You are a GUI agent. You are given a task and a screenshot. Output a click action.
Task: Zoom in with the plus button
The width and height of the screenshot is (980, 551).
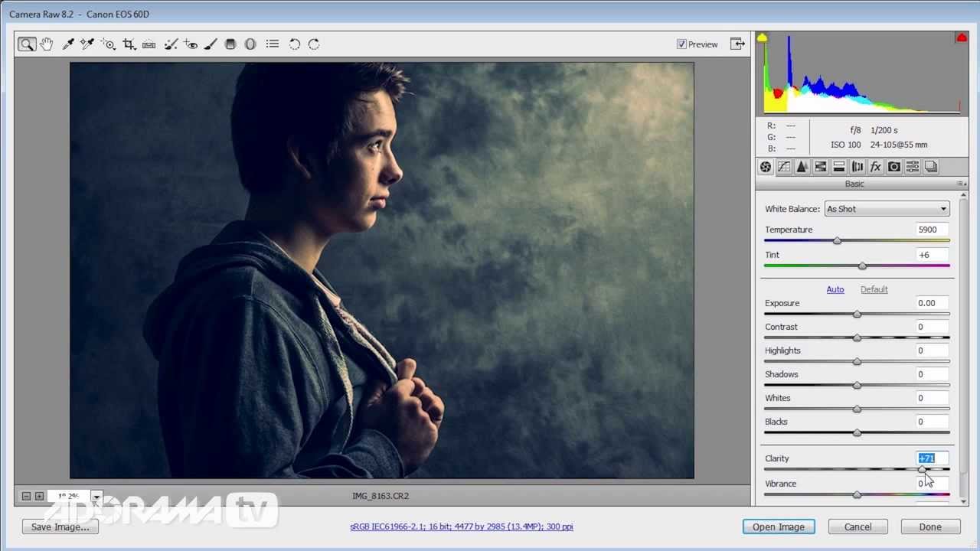39,496
